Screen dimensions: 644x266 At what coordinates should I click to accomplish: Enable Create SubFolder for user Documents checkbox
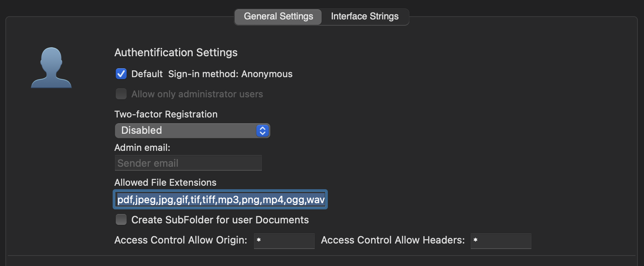click(x=121, y=220)
